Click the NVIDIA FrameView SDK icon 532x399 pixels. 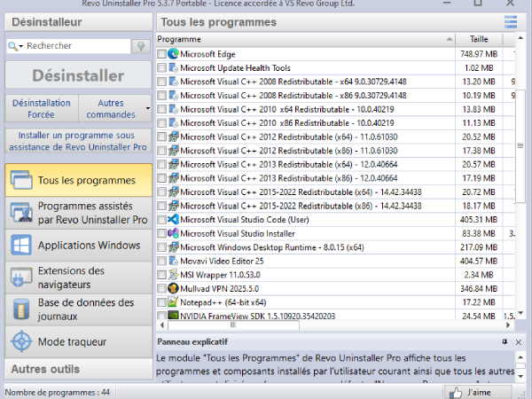tap(173, 316)
